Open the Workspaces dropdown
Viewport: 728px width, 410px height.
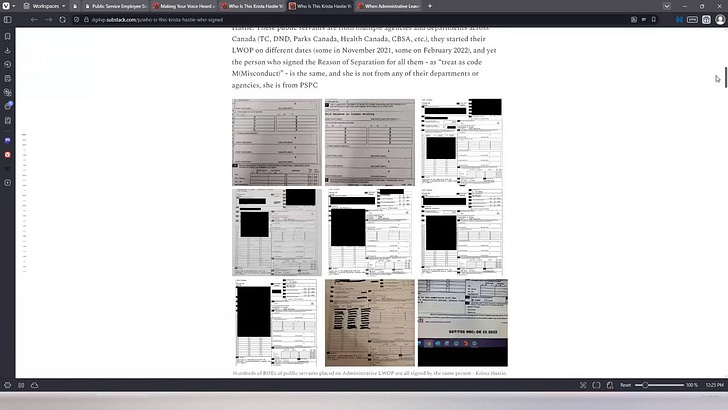(x=45, y=6)
